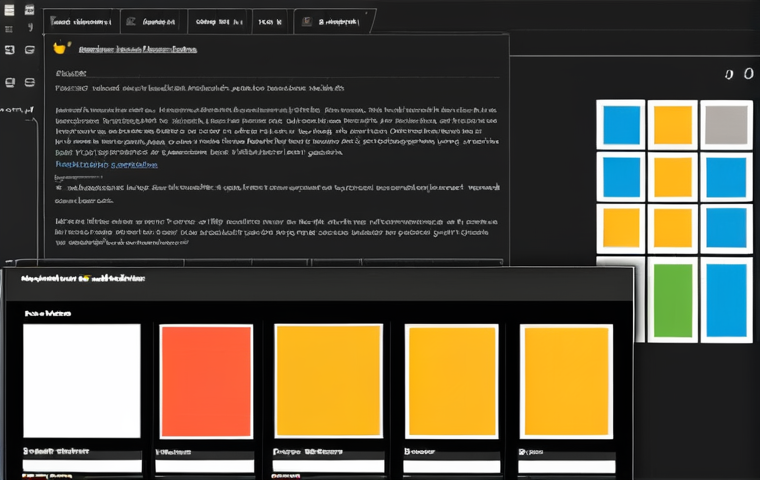The image size is (760, 480).
Task: Pick the gray swatch in the color grid
Action: tap(726, 125)
